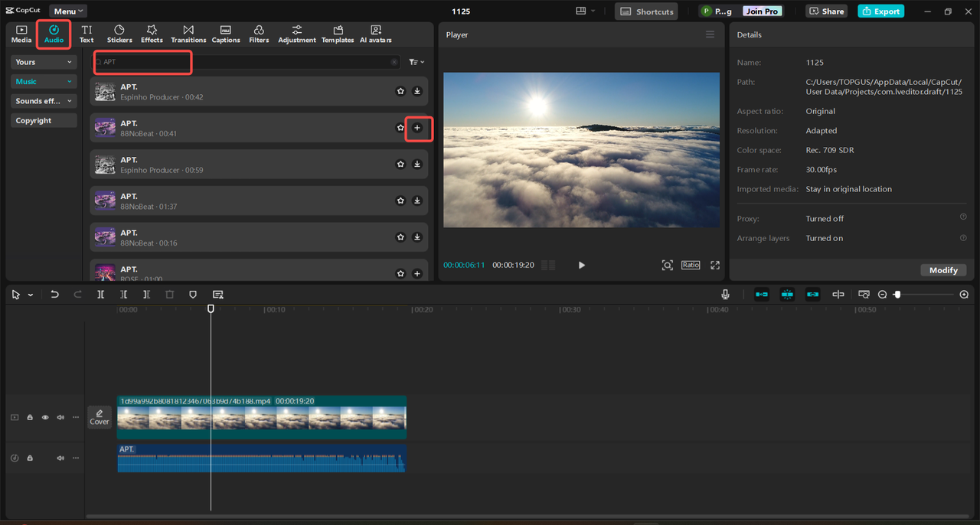Click the Export button

(x=880, y=11)
